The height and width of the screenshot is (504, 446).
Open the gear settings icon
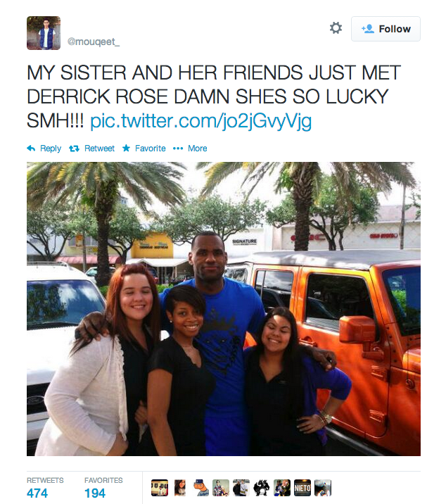point(336,28)
